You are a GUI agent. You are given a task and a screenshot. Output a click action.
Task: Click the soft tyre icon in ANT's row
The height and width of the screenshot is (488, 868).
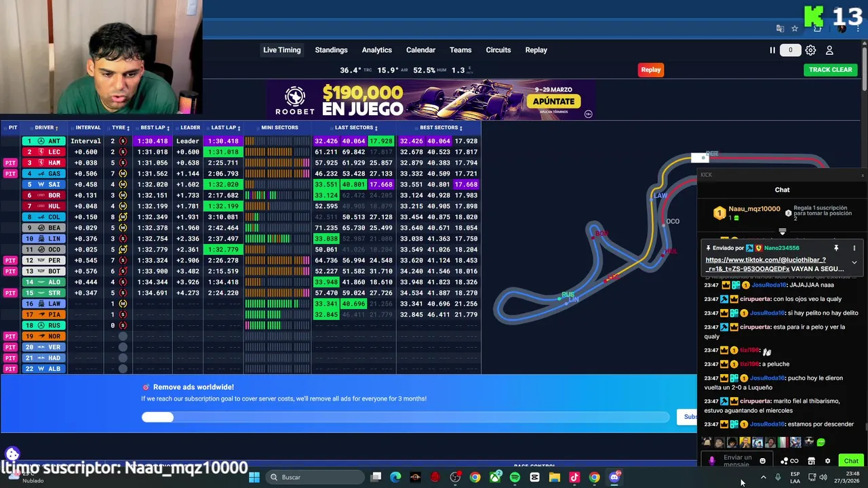(x=123, y=141)
